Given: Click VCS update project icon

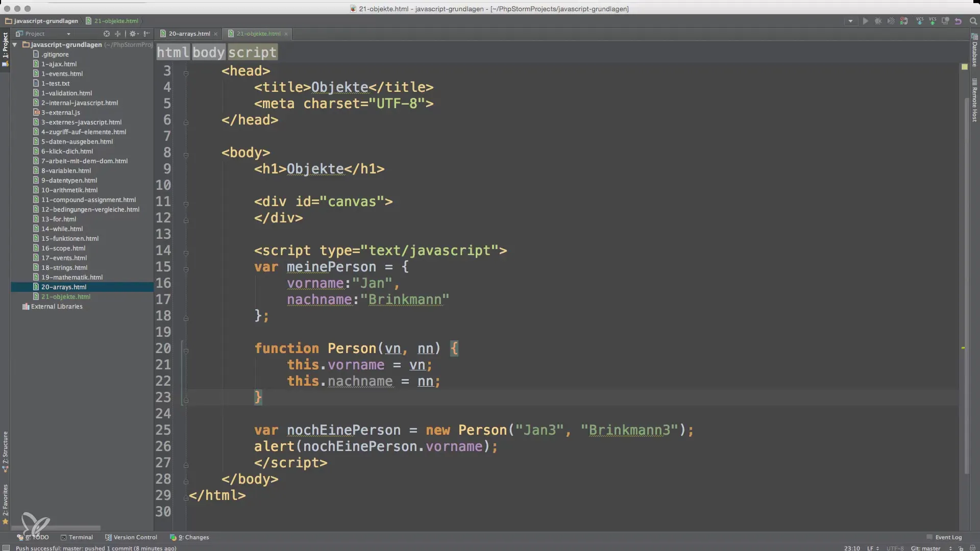Looking at the screenshot, I should click(920, 21).
